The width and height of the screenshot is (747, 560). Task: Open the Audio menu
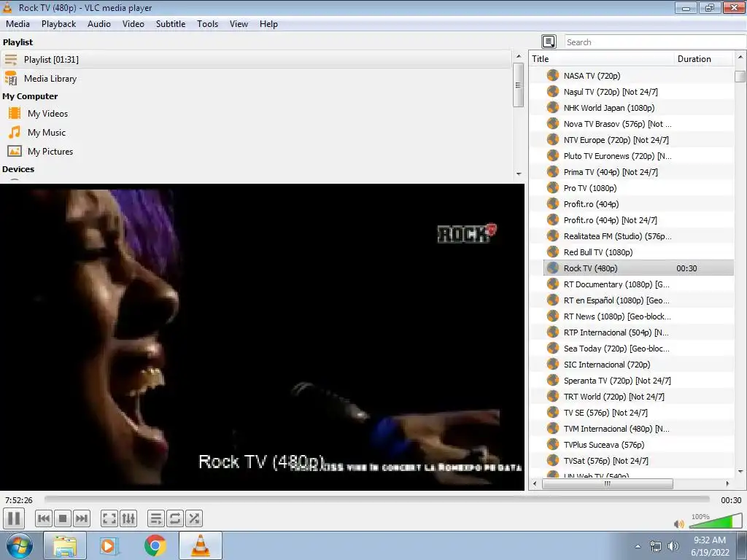pos(99,24)
